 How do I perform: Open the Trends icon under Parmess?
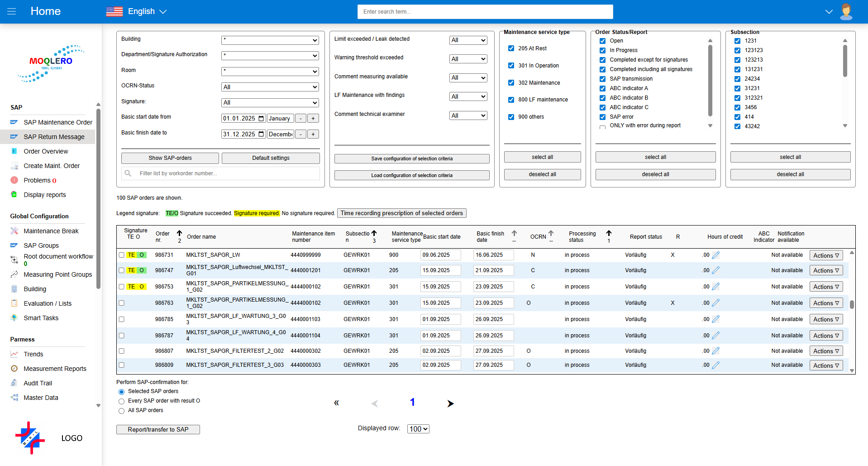coord(14,354)
